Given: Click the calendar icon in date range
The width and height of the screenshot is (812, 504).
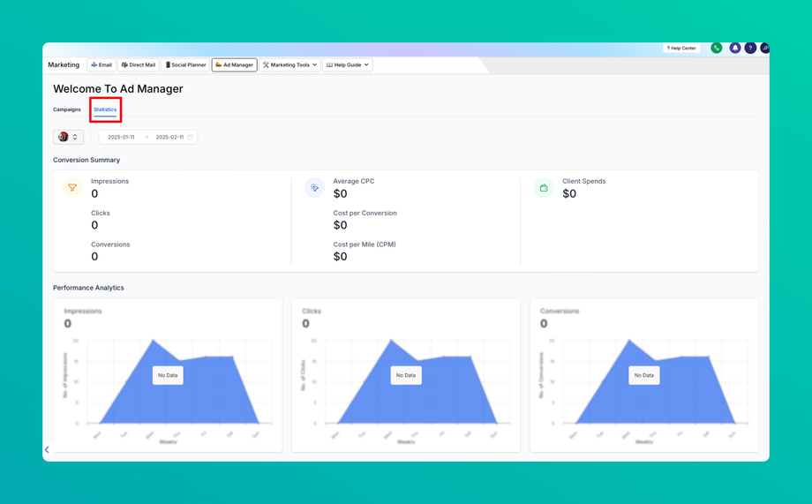Looking at the screenshot, I should pos(190,138).
